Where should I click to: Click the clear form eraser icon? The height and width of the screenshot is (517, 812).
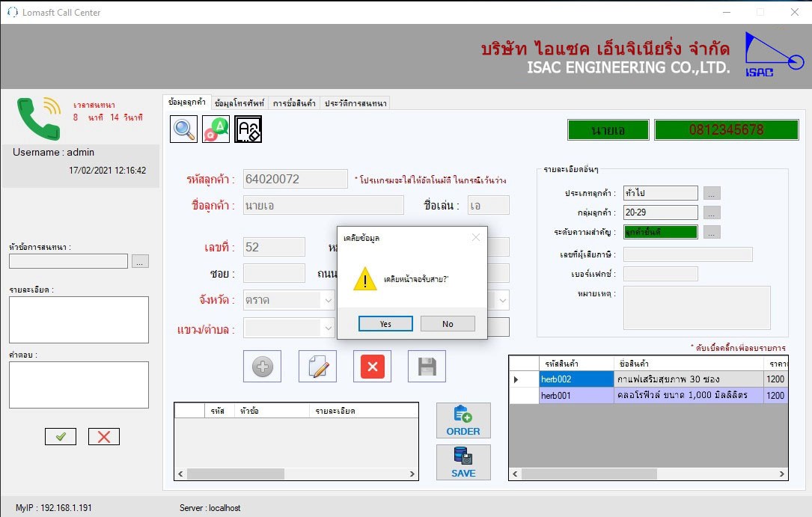248,129
